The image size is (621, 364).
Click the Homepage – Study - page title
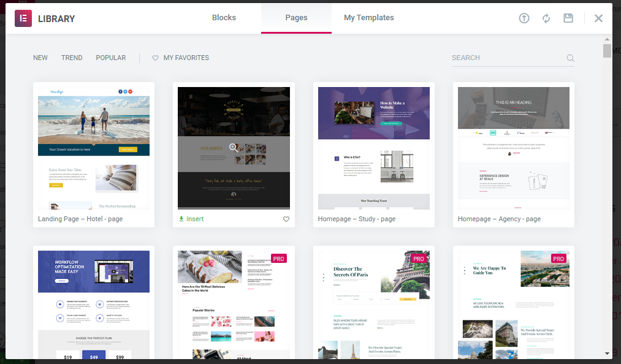click(x=357, y=219)
